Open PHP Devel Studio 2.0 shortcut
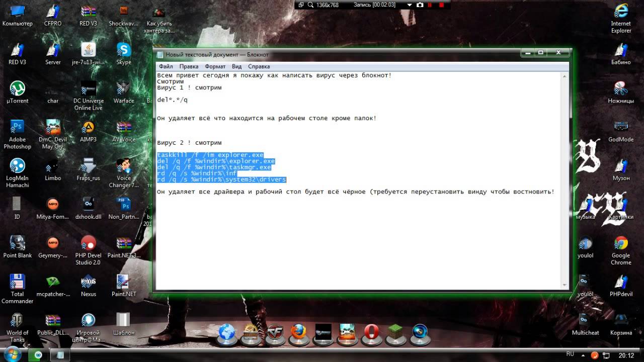Image resolution: width=644 pixels, height=362 pixels. pyautogui.click(x=89, y=250)
